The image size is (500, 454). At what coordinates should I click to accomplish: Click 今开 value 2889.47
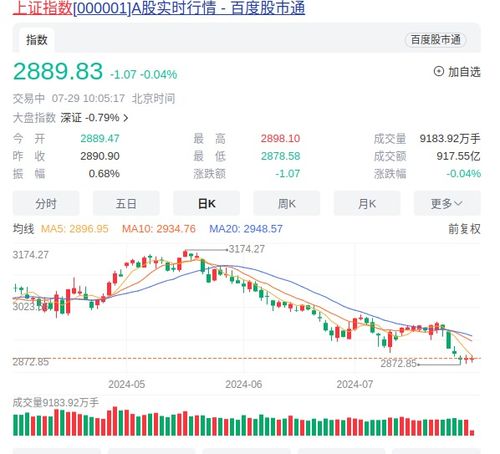pyautogui.click(x=100, y=138)
